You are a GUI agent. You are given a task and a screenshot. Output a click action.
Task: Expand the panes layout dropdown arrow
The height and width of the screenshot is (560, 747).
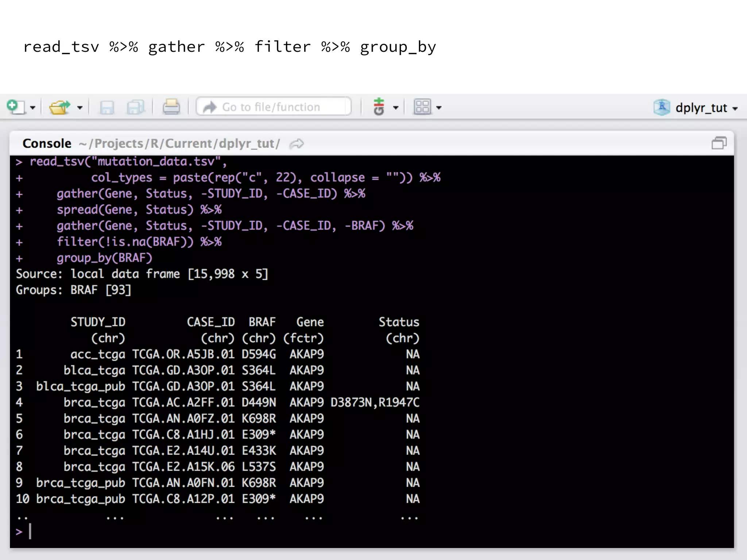pos(439,108)
